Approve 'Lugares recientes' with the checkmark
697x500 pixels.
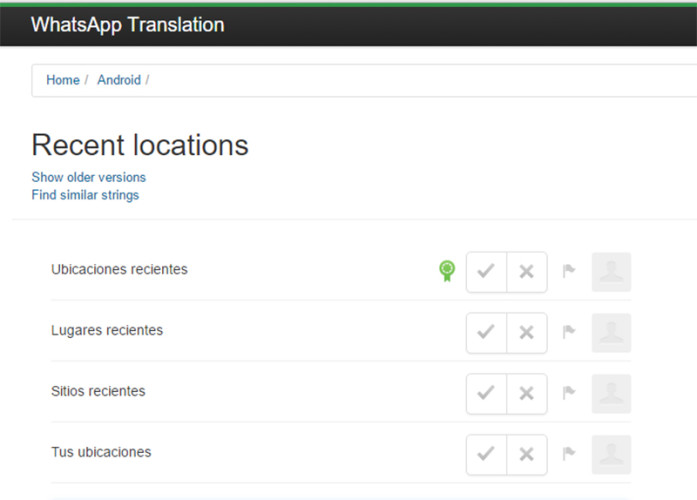(487, 333)
